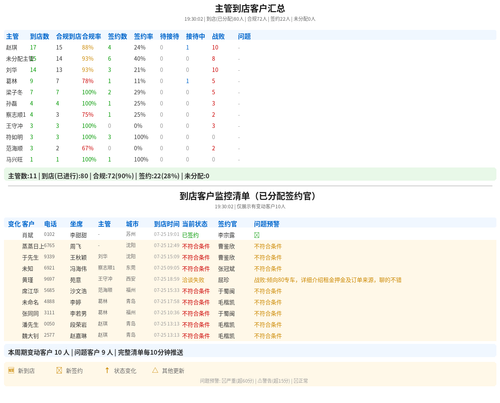The height and width of the screenshot is (403, 500).
Task: Click the arrival time 07-25 09:05
Action: point(167,268)
